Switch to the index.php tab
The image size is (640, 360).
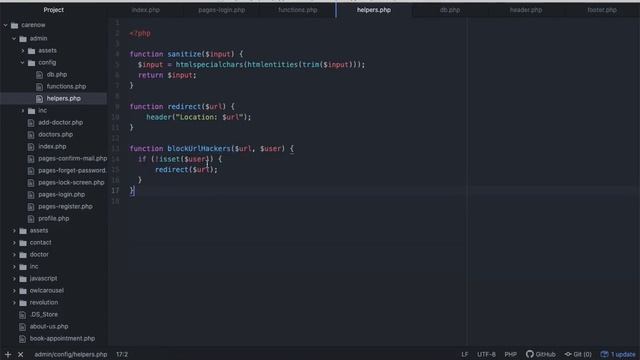146,10
